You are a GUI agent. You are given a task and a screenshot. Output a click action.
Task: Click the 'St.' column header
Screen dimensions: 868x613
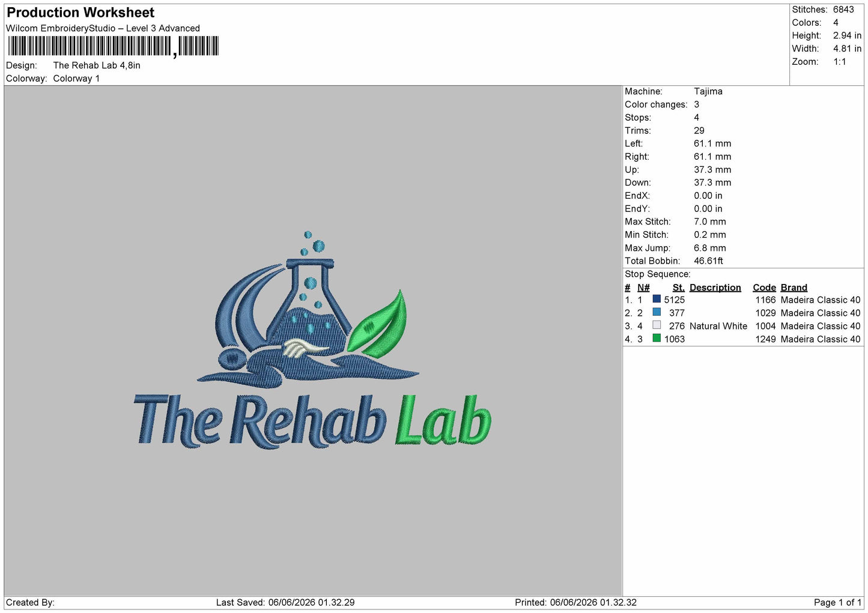679,288
